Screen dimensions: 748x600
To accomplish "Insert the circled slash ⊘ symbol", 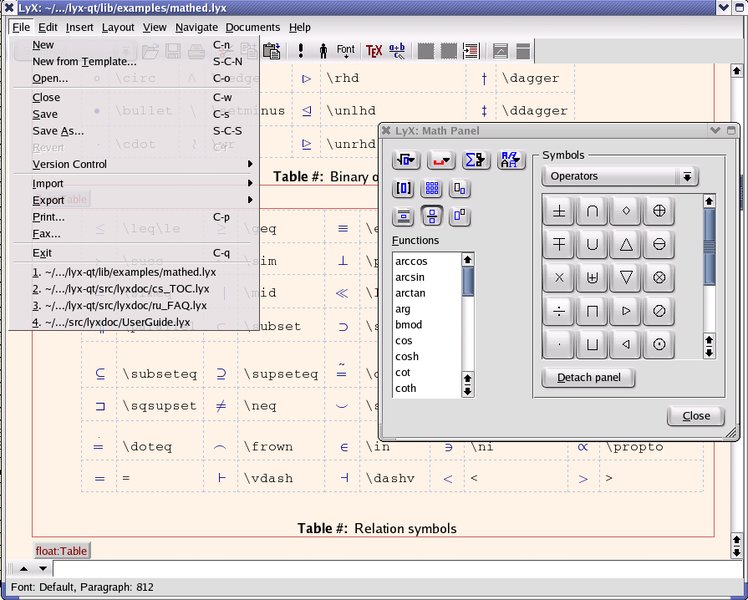I will [x=659, y=311].
